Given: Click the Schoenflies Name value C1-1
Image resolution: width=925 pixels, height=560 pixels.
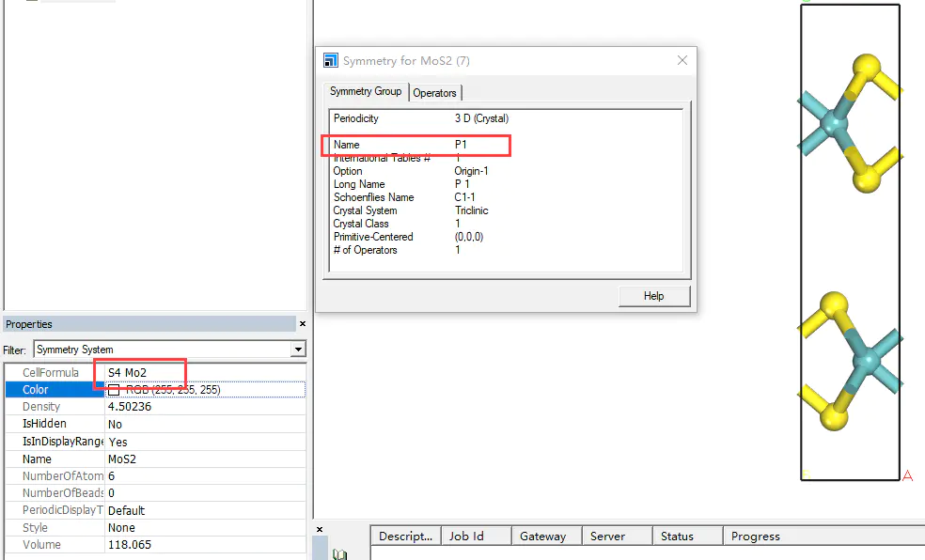Looking at the screenshot, I should (465, 197).
